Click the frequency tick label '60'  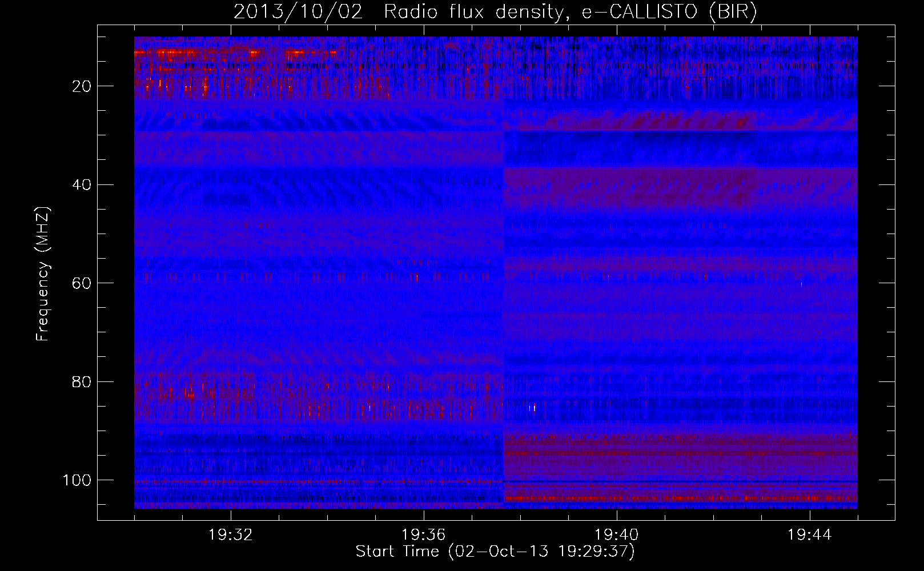(x=82, y=283)
